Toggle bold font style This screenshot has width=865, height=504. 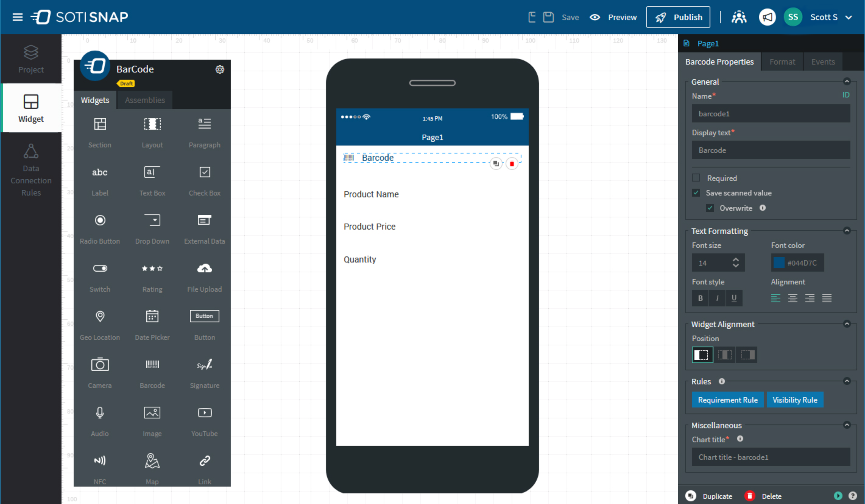tap(700, 298)
